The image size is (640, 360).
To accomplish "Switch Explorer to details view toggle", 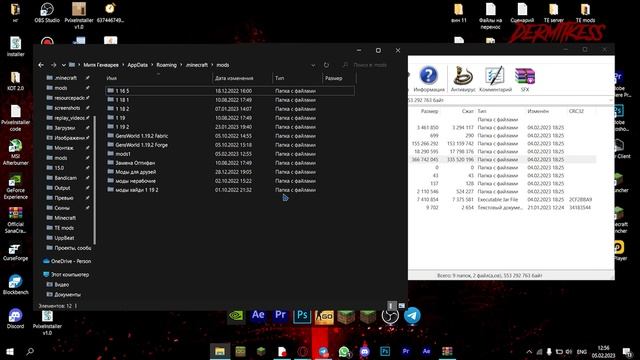I will [x=391, y=305].
